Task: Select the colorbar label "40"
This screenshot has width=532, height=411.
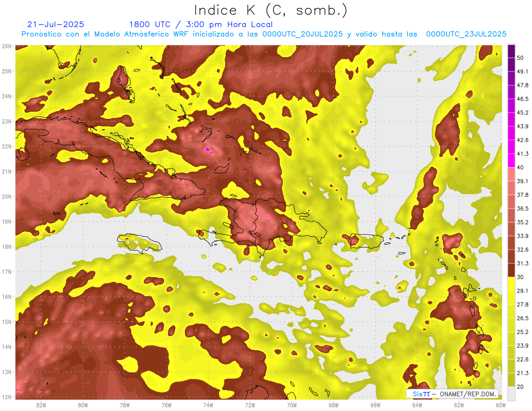Action: pos(520,167)
